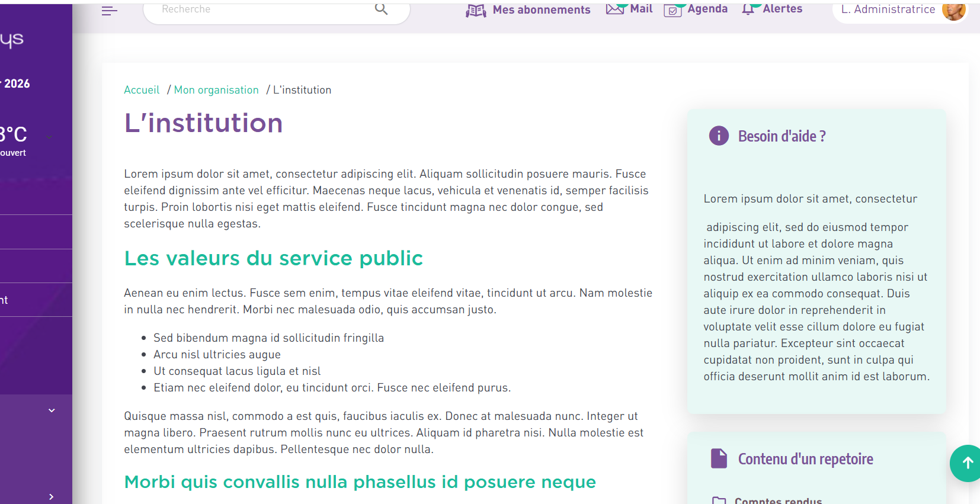The image size is (980, 504).
Task: Open the Comptes rendus directory entry
Action: [x=778, y=500]
